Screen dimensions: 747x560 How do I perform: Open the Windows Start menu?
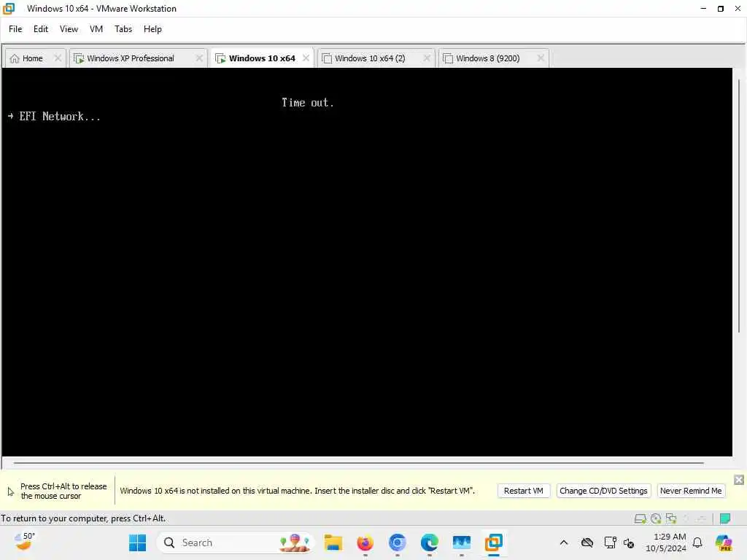click(138, 542)
